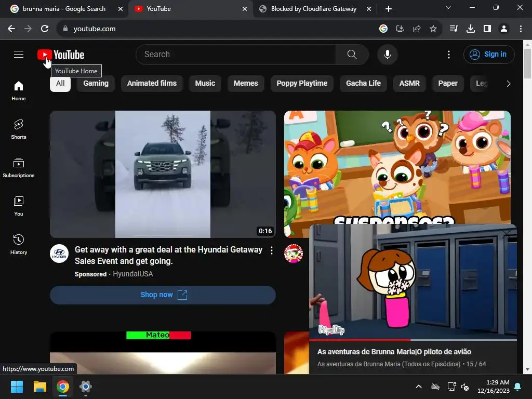Open the YouTube hamburger guide menu
Viewport: 532px width, 399px height.
pyautogui.click(x=19, y=54)
